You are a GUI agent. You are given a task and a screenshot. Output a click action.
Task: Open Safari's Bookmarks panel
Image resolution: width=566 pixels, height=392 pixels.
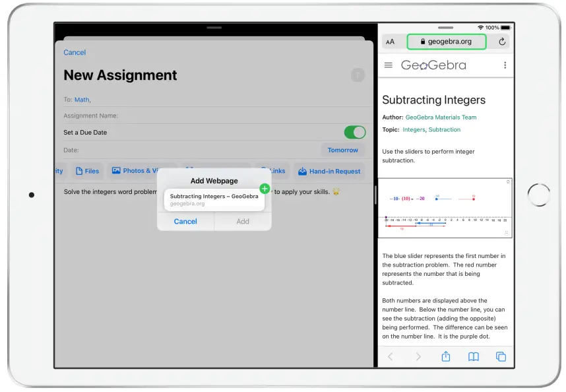pos(473,356)
